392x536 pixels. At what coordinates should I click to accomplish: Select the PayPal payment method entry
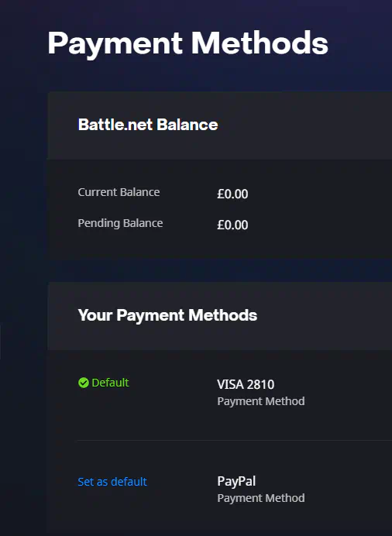pyautogui.click(x=236, y=481)
